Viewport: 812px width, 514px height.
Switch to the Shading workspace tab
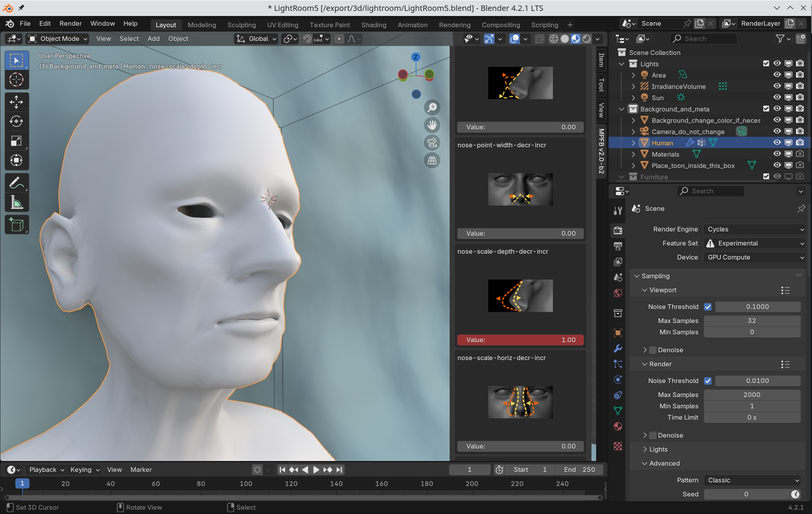point(374,25)
